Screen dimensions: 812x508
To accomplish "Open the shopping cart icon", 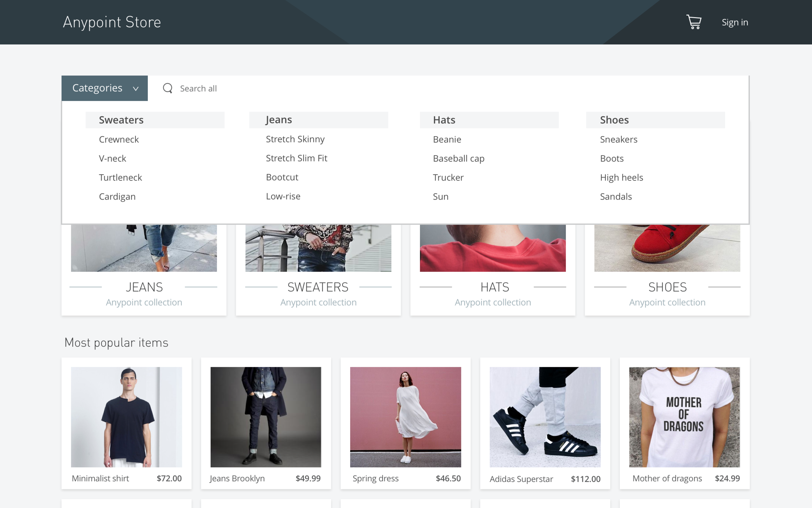I will point(693,22).
